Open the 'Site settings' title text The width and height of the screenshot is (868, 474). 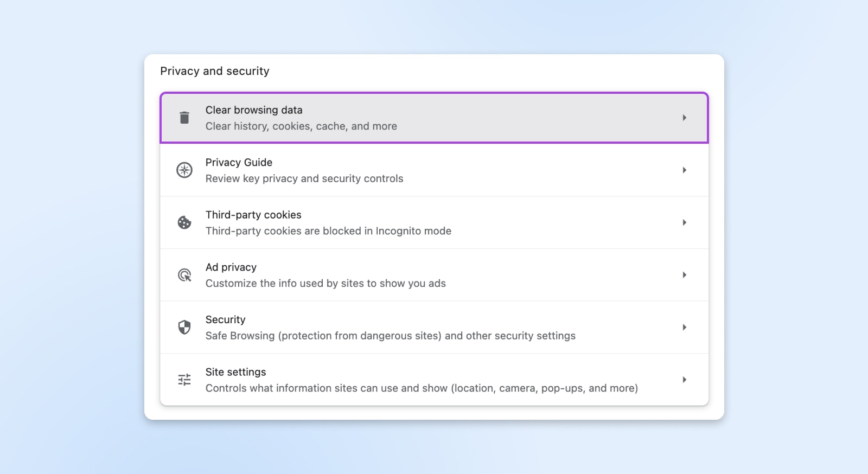pyautogui.click(x=235, y=372)
